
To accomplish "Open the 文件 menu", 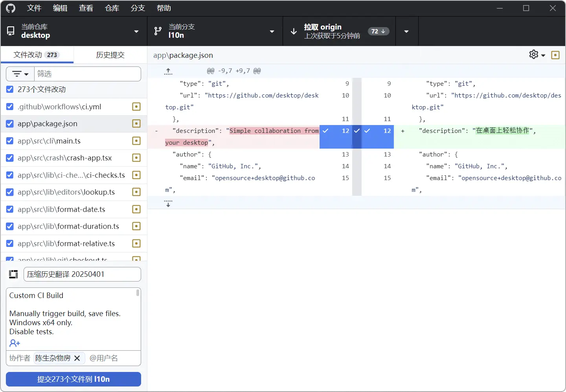I will click(34, 8).
